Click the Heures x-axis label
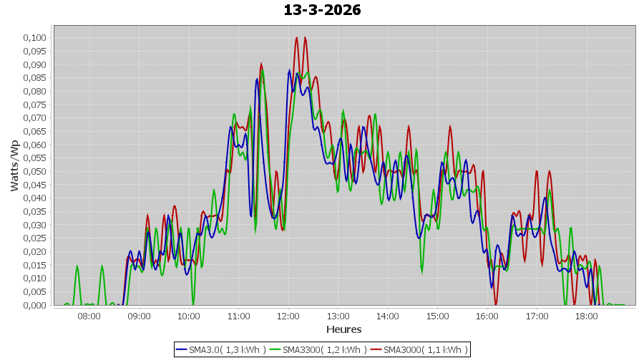This screenshot has width=644, height=358. click(x=344, y=329)
